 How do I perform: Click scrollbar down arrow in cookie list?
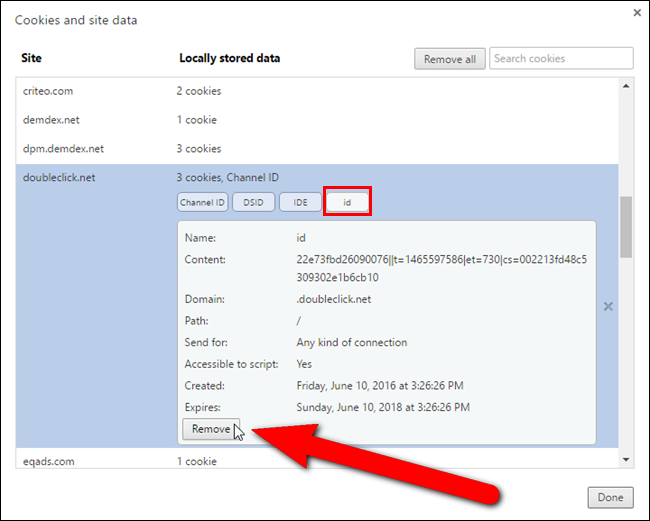click(x=626, y=460)
